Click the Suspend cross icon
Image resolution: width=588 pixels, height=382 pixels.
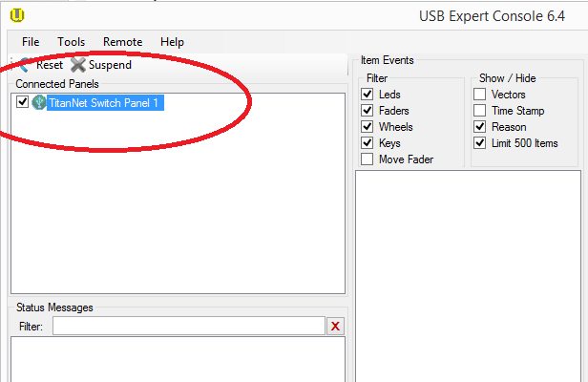tap(78, 65)
